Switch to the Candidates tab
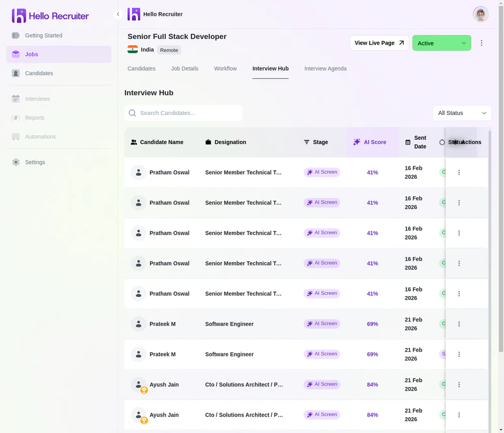This screenshot has height=433, width=504. 141,68
